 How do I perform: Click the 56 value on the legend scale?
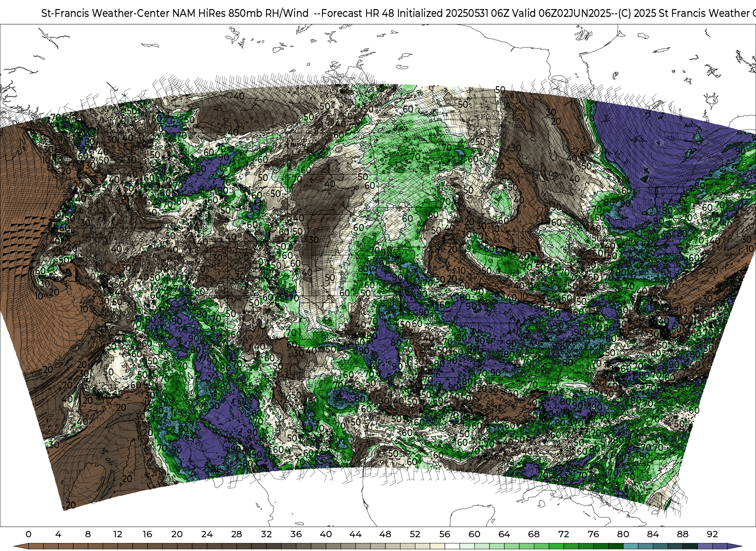(x=445, y=534)
